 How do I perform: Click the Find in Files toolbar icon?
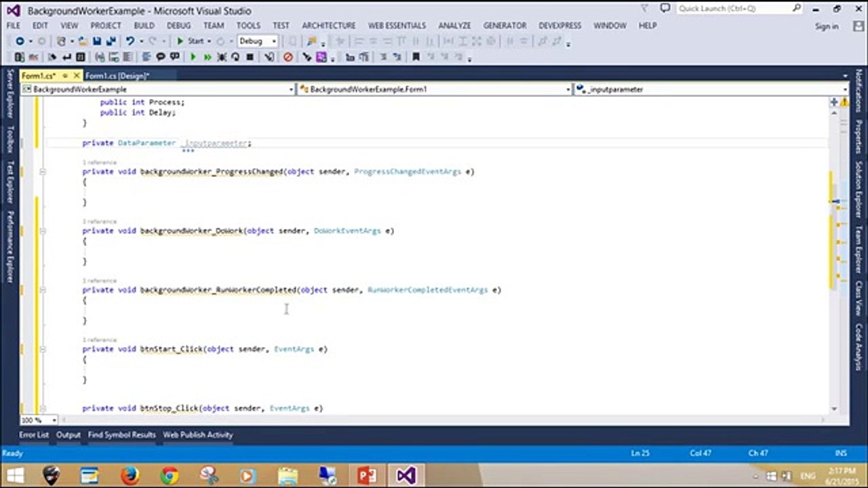tap(311, 41)
